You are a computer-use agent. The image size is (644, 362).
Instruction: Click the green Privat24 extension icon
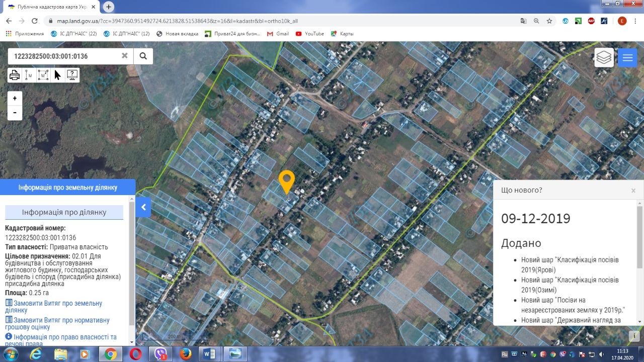pos(579,21)
